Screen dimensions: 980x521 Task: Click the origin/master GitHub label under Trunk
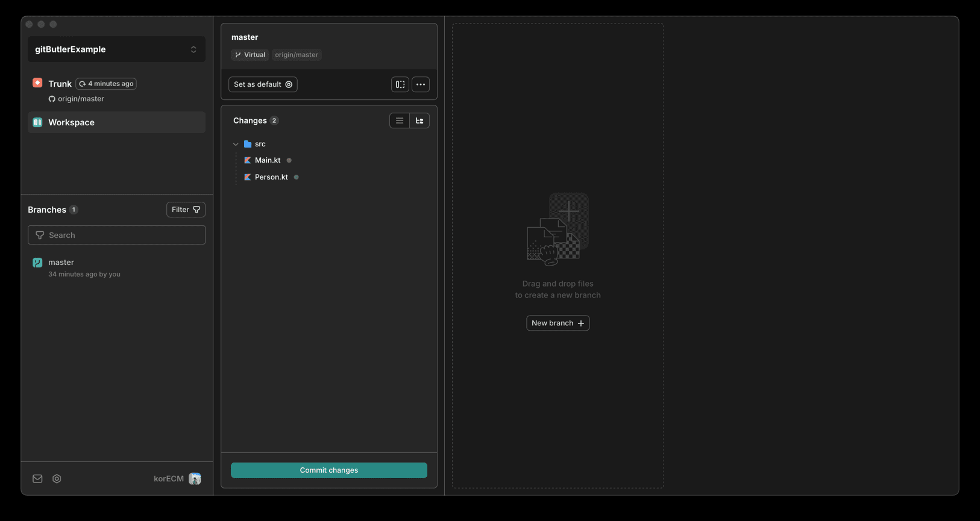click(x=77, y=99)
